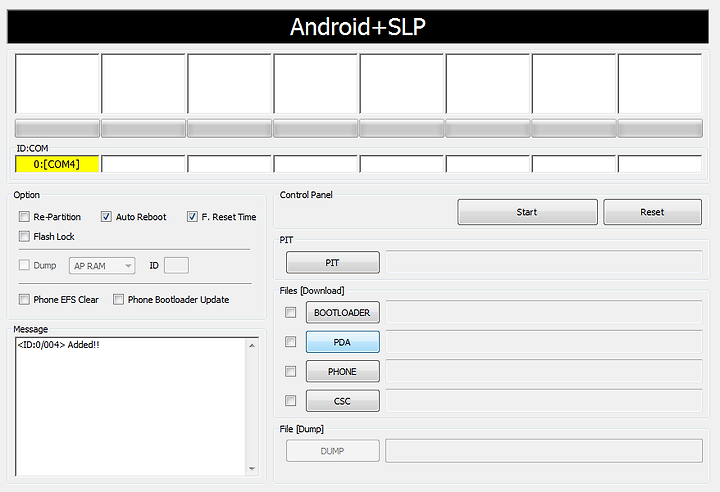Click the ID input box near Dump

pyautogui.click(x=176, y=266)
